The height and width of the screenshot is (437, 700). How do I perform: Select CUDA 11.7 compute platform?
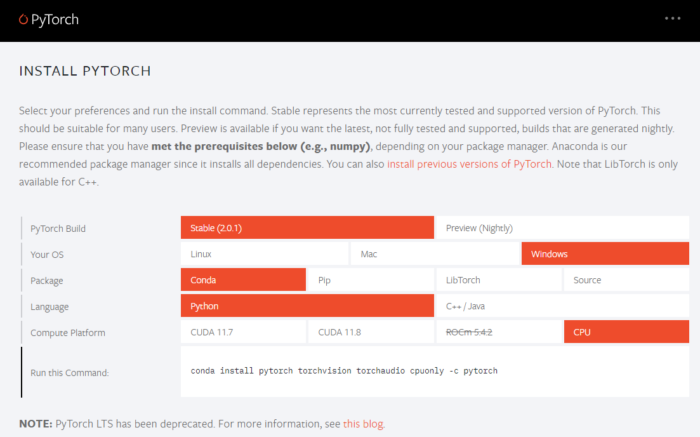(243, 332)
